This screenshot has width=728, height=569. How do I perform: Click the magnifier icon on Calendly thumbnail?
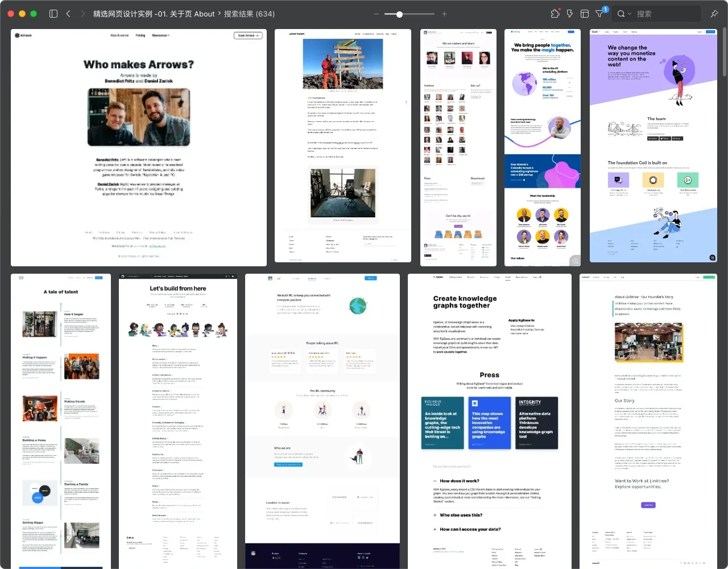pyautogui.click(x=575, y=261)
